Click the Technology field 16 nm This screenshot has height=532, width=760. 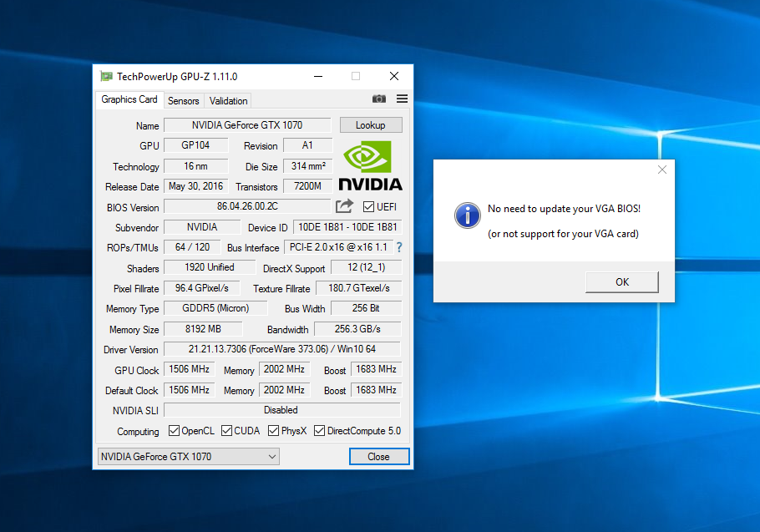195,166
